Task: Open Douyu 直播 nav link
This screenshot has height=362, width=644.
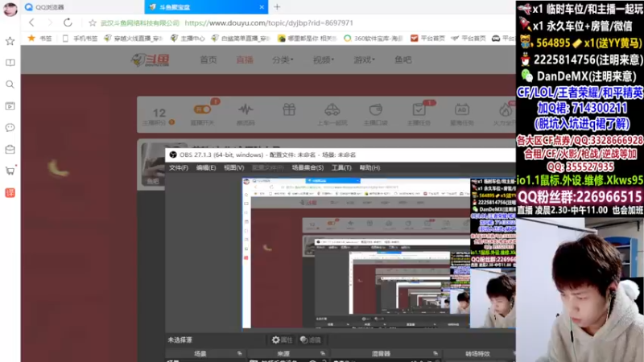Action: pyautogui.click(x=245, y=60)
